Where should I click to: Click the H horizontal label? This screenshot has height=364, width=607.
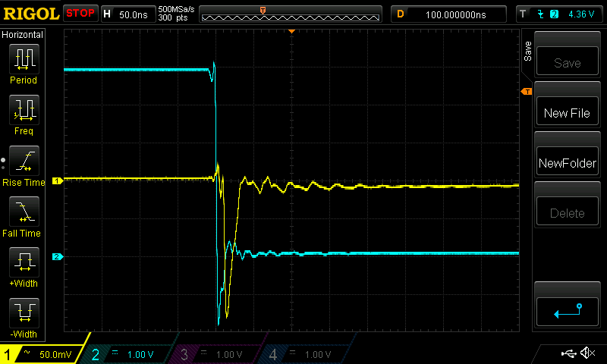(x=107, y=14)
